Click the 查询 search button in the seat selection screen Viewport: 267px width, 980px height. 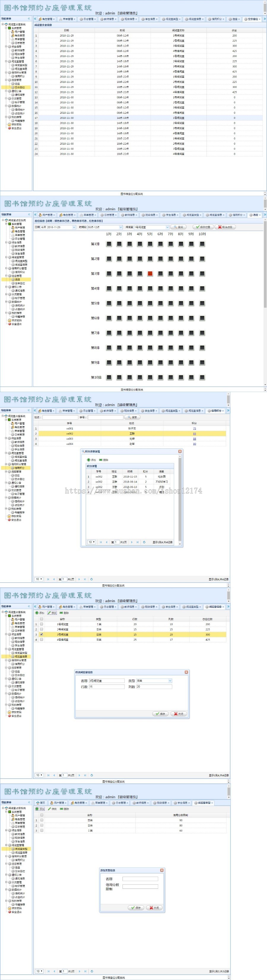pyautogui.click(x=178, y=227)
